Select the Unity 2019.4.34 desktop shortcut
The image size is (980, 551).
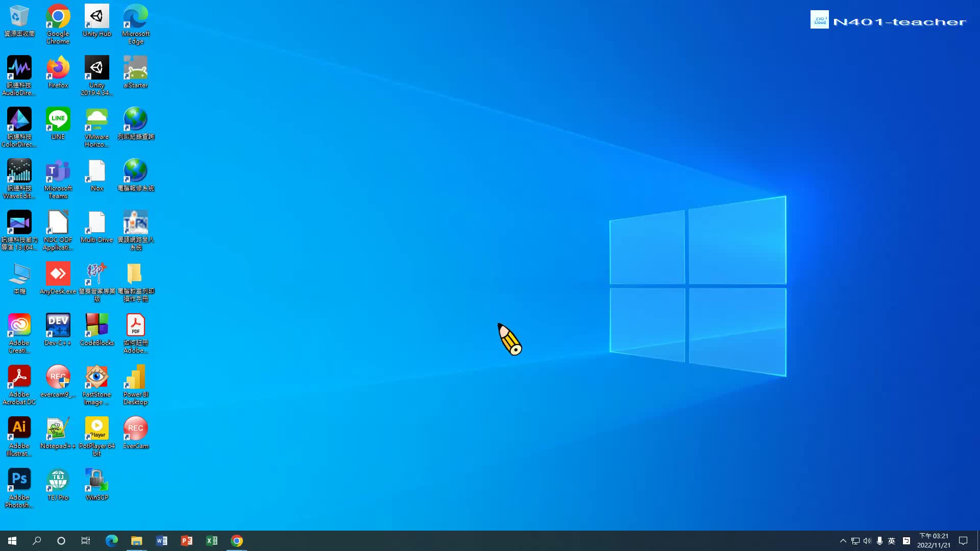coord(97,76)
